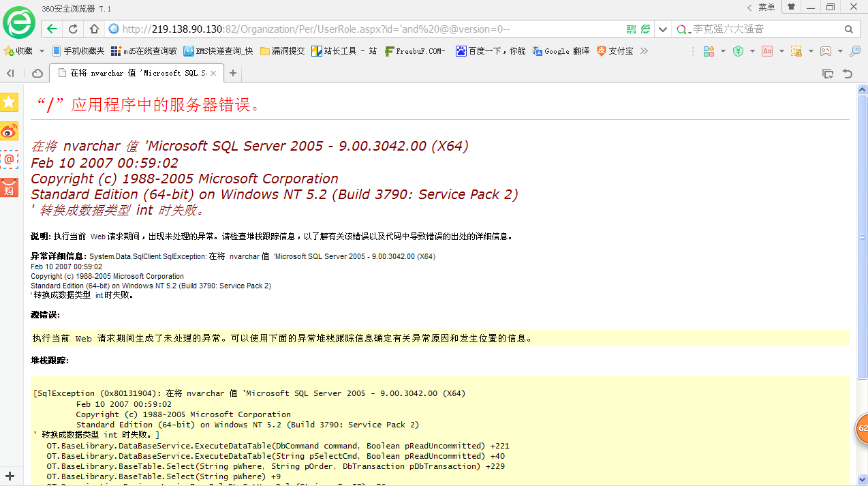
Task: Open the home page icon
Action: click(x=94, y=29)
